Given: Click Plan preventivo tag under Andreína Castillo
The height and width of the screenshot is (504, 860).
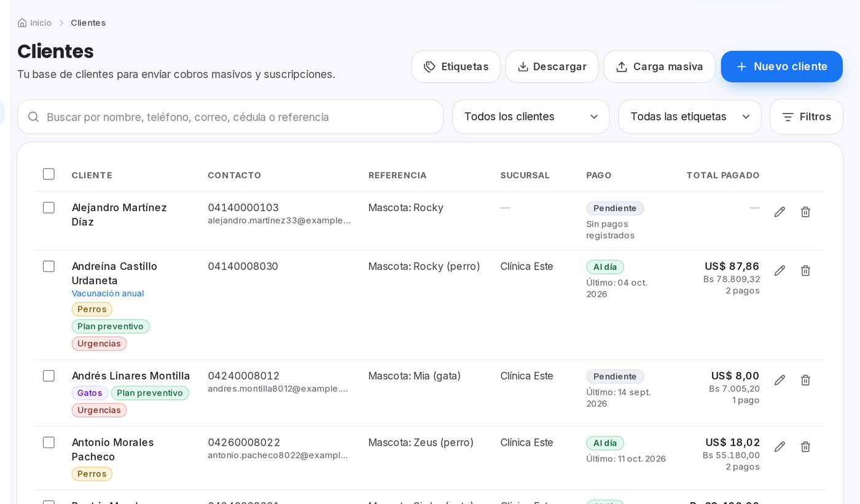Looking at the screenshot, I should (111, 327).
